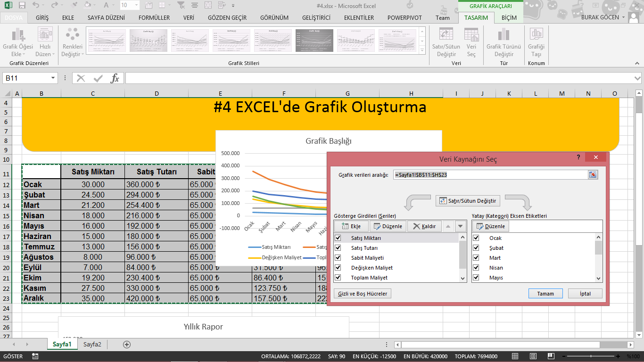Switch to Page Layout view icon
This screenshot has width=644, height=362.
pos(533,356)
